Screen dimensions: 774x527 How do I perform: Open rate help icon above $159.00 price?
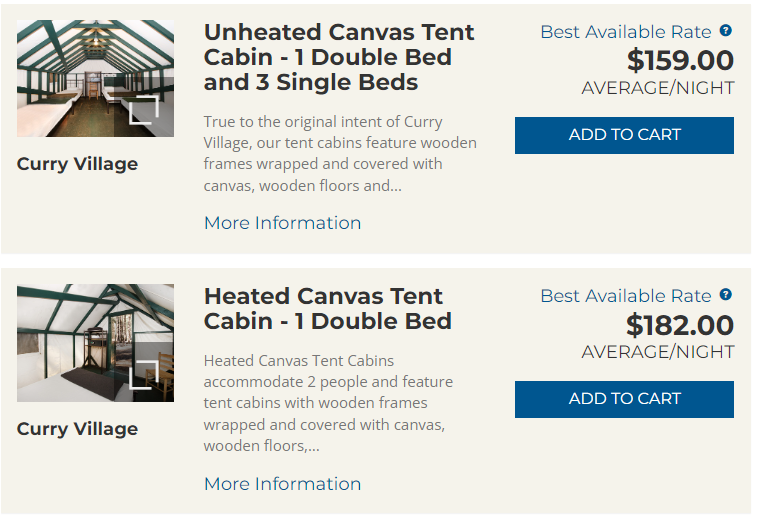pos(726,31)
